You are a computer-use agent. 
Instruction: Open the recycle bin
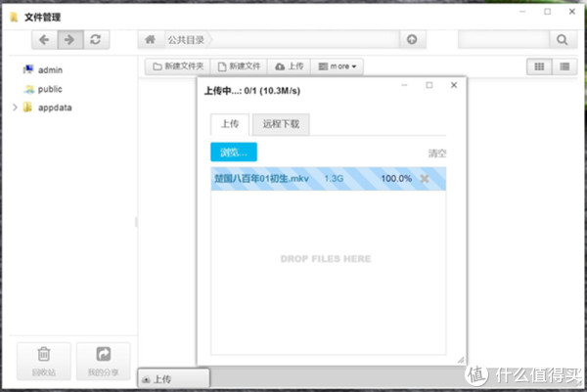click(x=44, y=361)
